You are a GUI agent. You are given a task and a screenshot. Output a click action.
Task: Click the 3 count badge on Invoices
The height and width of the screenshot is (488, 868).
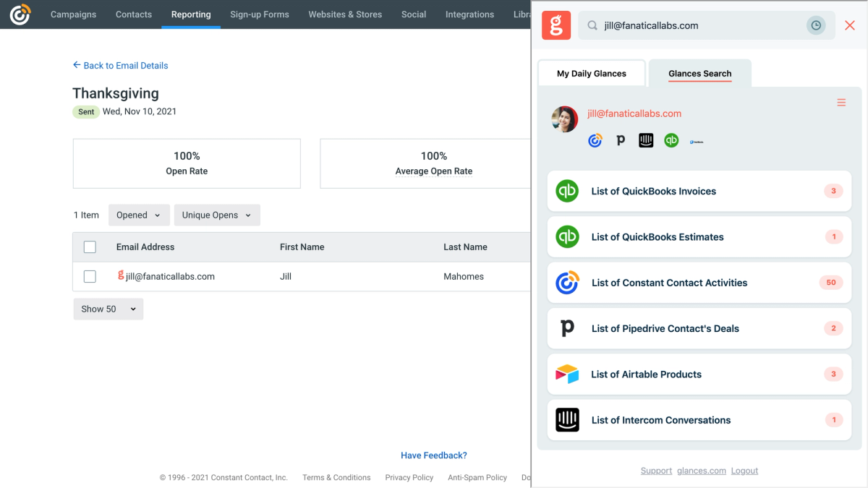tap(833, 191)
